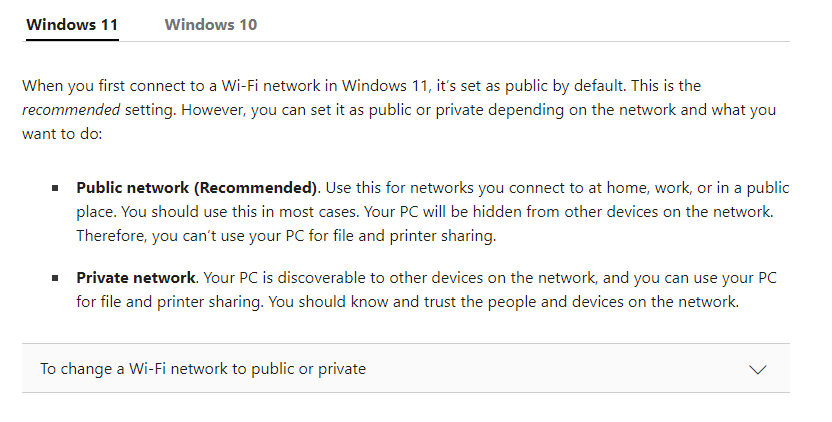Click the chevron arrow on the Wi-Fi expander
This screenshot has height=422, width=832.
(x=757, y=369)
